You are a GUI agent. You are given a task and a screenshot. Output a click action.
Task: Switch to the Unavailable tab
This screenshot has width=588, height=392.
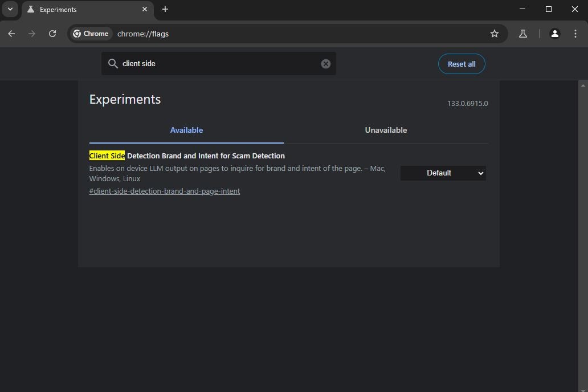(386, 130)
